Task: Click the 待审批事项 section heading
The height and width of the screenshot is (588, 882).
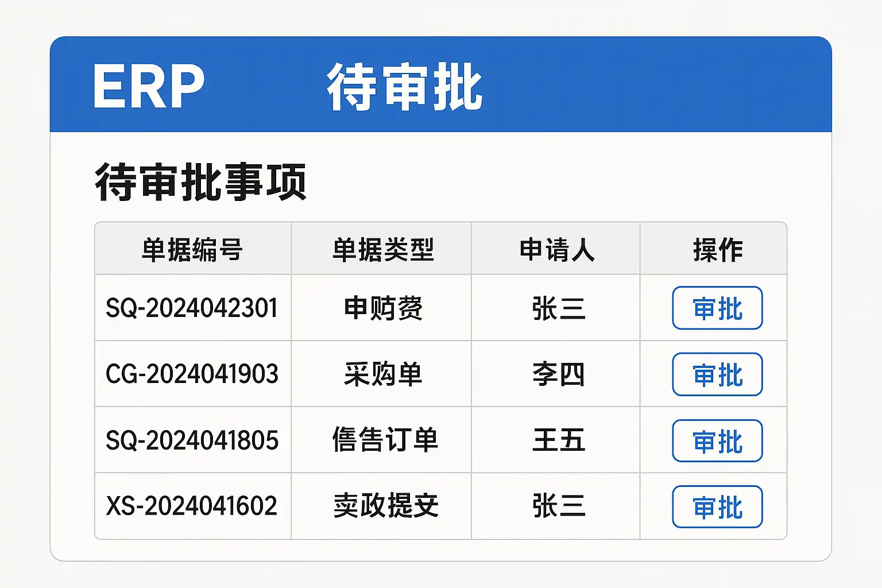Action: [201, 181]
